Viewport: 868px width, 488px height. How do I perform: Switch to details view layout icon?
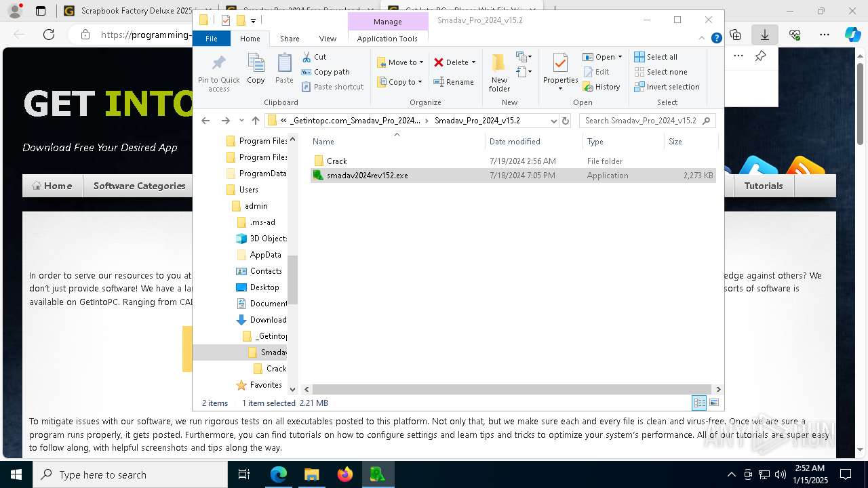click(x=699, y=403)
